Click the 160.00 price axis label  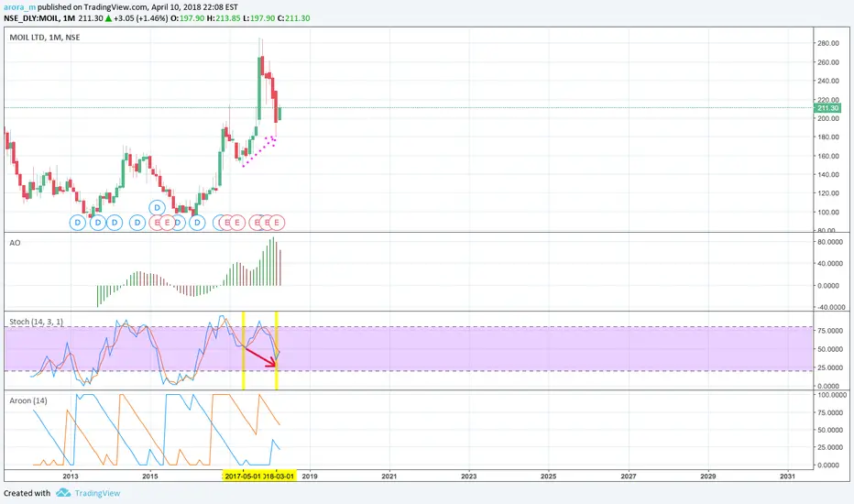(x=827, y=156)
